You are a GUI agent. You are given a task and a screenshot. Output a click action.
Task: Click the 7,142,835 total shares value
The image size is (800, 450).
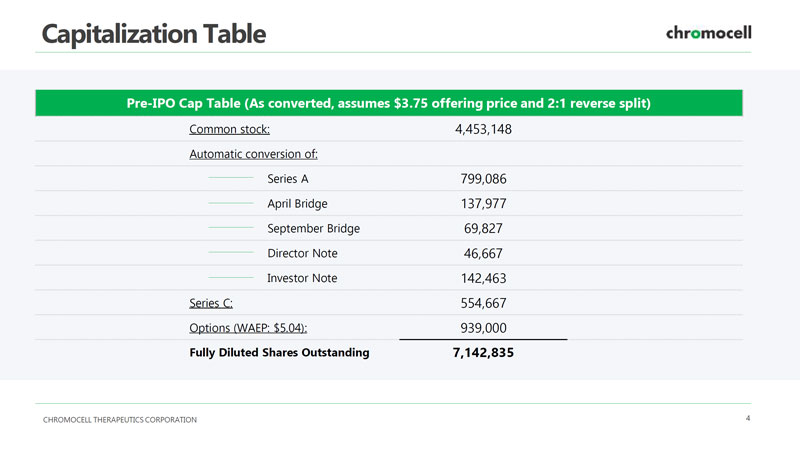click(x=483, y=353)
